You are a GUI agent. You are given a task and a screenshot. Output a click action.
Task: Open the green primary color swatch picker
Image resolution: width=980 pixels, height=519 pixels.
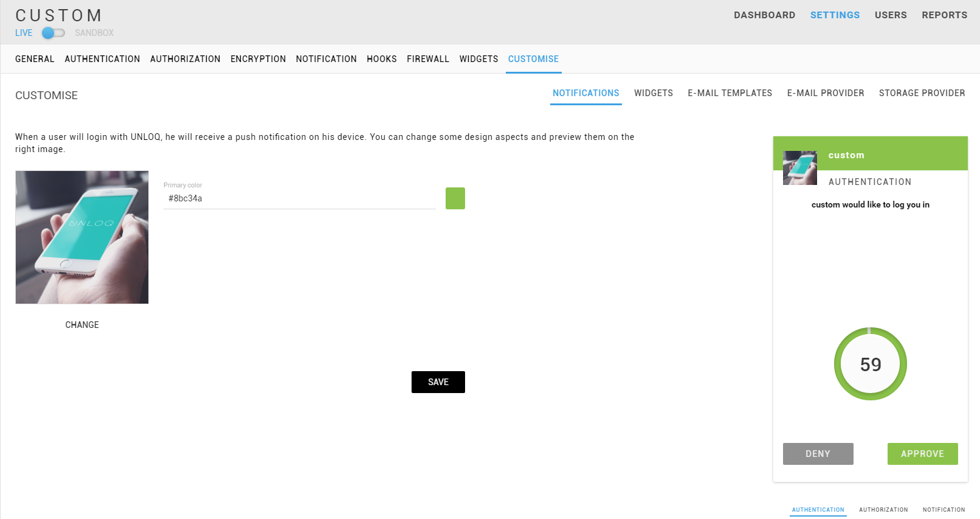(455, 198)
